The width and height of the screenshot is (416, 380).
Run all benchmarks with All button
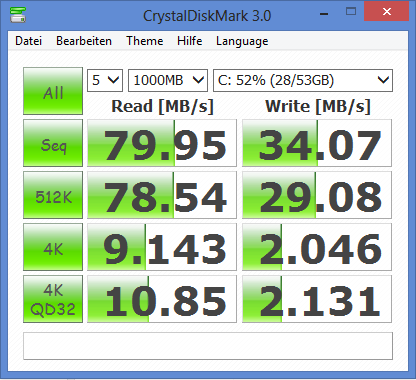53,91
